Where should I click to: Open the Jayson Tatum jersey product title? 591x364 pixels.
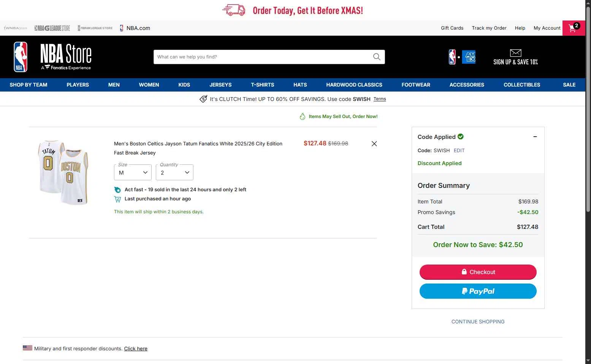[198, 148]
